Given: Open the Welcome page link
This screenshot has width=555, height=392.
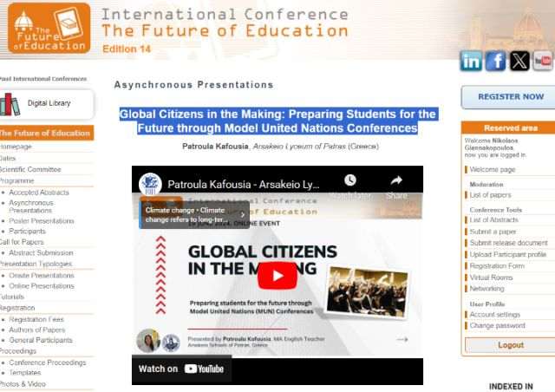Looking at the screenshot, I should tap(492, 170).
